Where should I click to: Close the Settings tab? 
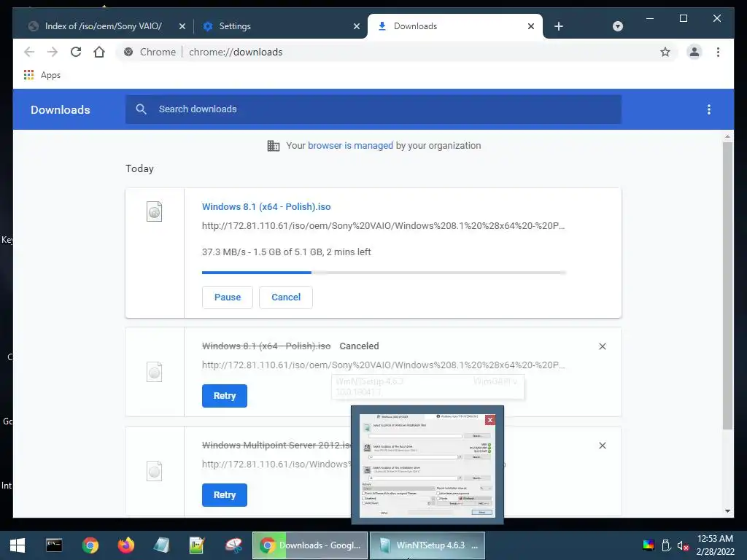(356, 26)
